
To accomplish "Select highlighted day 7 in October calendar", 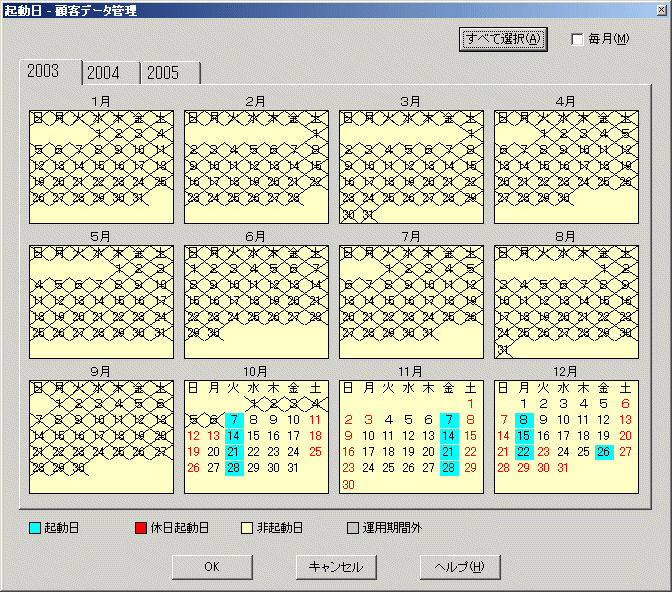I will pyautogui.click(x=234, y=421).
